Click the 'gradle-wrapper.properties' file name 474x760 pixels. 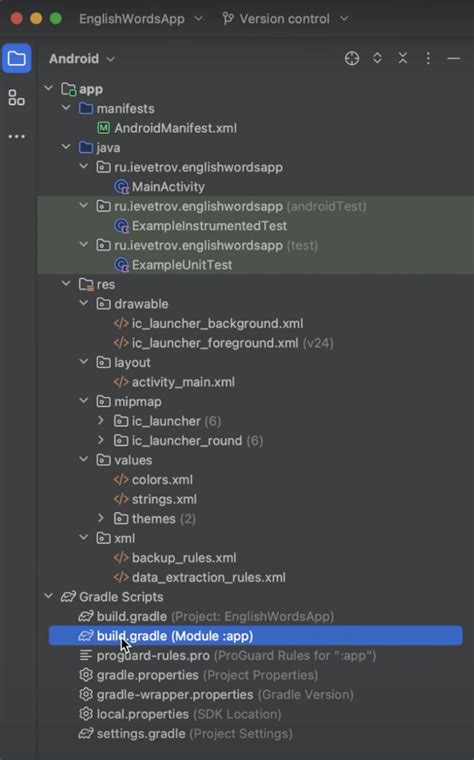[175, 695]
